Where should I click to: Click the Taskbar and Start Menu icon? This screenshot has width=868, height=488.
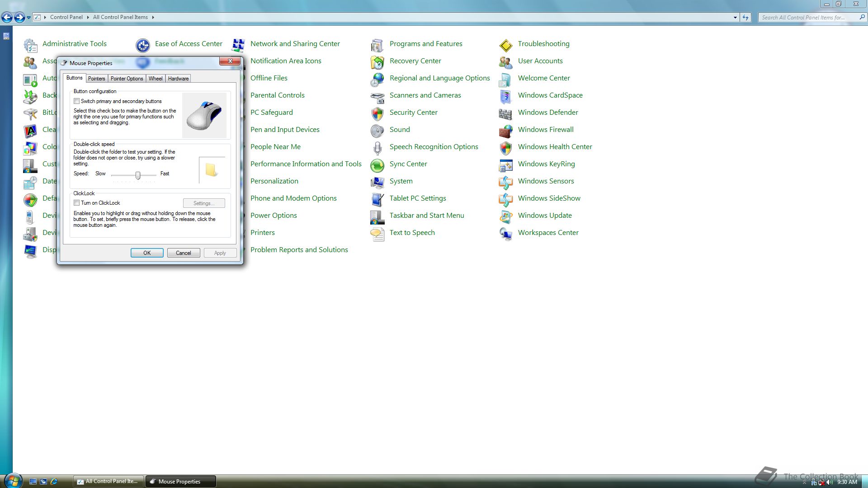point(377,216)
